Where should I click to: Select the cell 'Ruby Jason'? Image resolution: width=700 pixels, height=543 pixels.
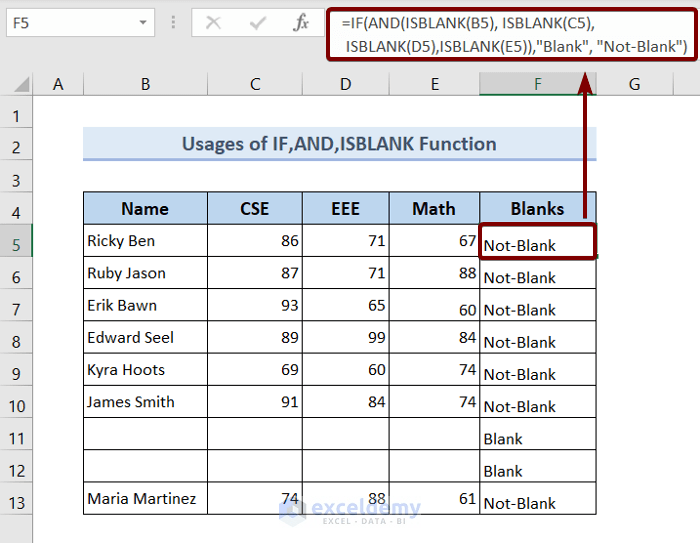click(x=145, y=273)
